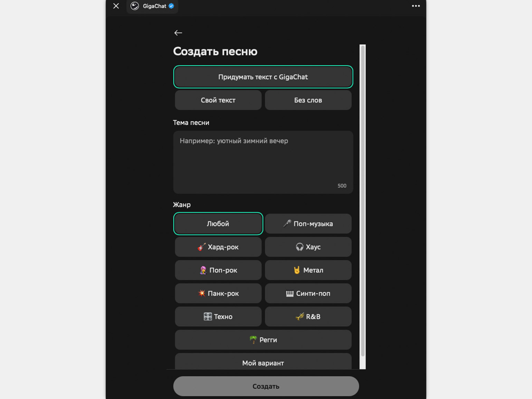Select Метал genre with horns hand
The height and width of the screenshot is (399, 532).
308,270
